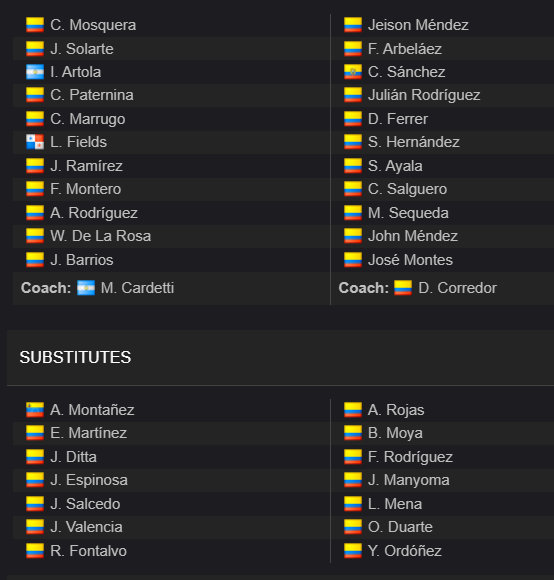Click the Colombia flag beside C. Mosquera
Viewport: 554px width, 580px height.
[35, 25]
